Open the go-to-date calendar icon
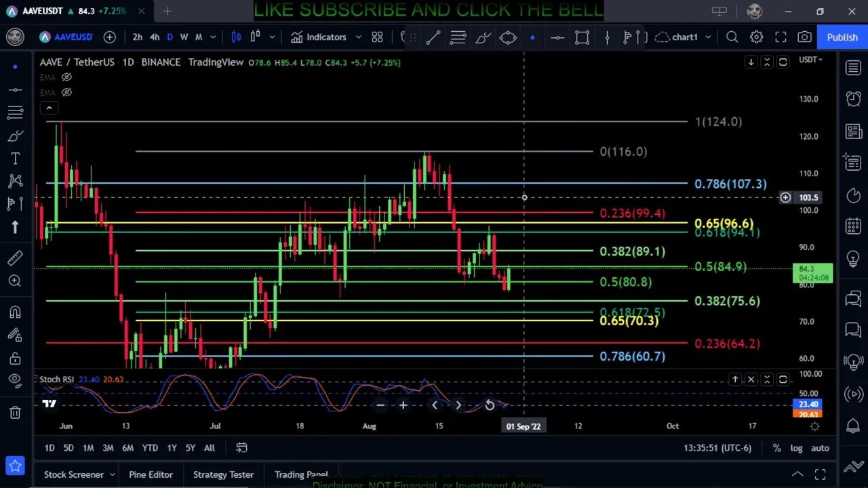The height and width of the screenshot is (488, 868). 241,447
